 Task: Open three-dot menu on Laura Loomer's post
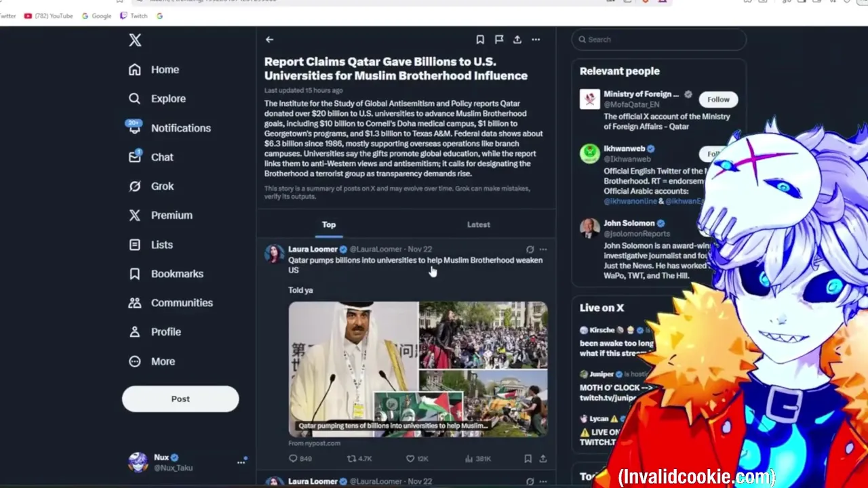click(x=542, y=249)
